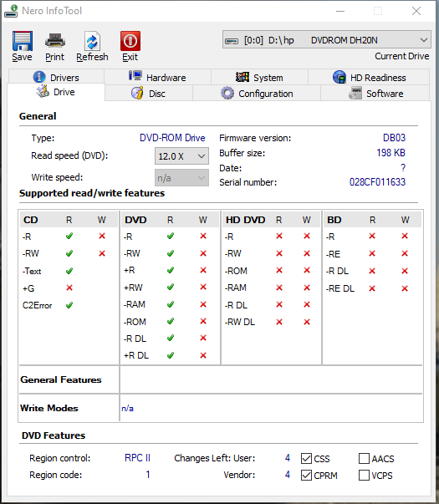Toggle the CPRM checkbox
Screen dimensions: 439x504
pyautogui.click(x=306, y=475)
